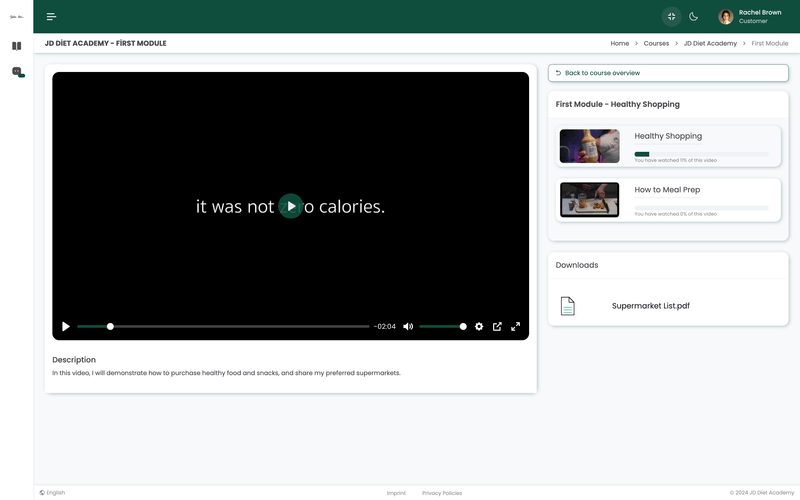Exit fullscreen using header compress icon

click(x=671, y=17)
